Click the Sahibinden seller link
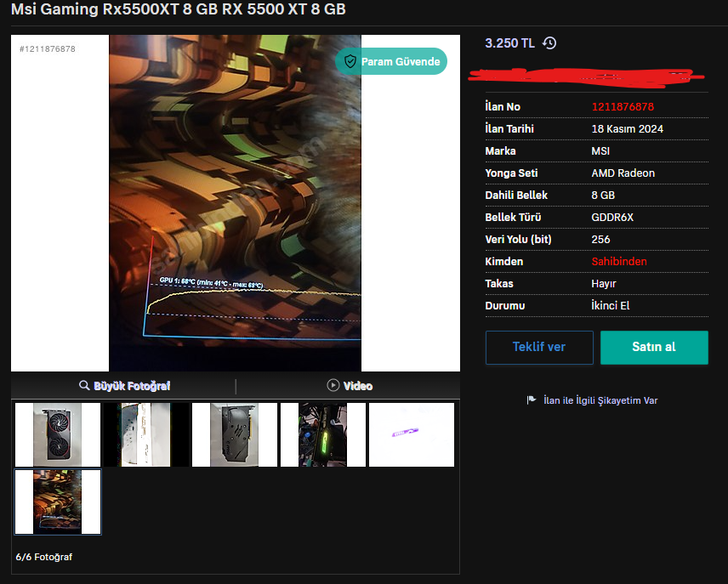Screen dimensions: 728x584 (x=619, y=261)
